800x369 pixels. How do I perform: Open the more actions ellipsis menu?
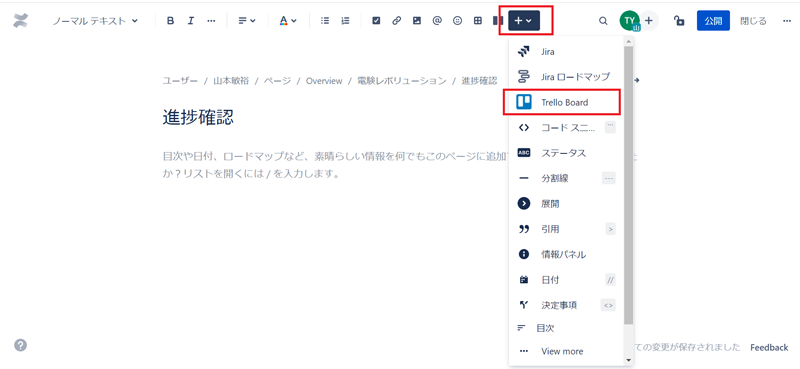click(787, 21)
